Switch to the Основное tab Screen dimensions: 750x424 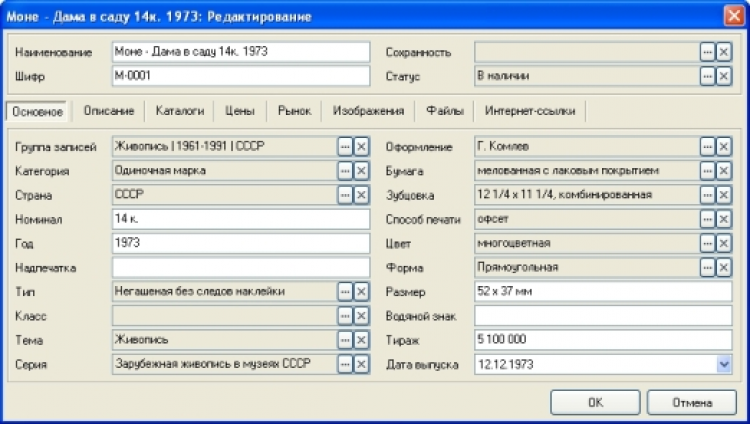click(37, 112)
